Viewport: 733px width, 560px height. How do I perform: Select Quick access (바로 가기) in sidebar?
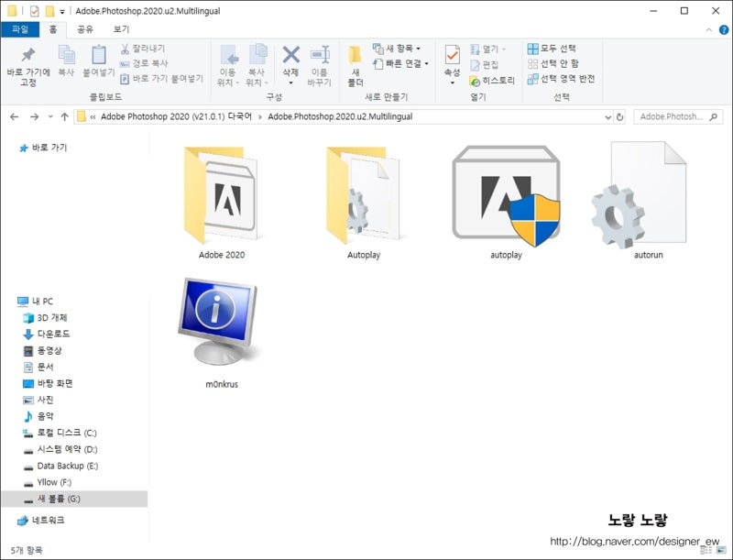point(43,148)
